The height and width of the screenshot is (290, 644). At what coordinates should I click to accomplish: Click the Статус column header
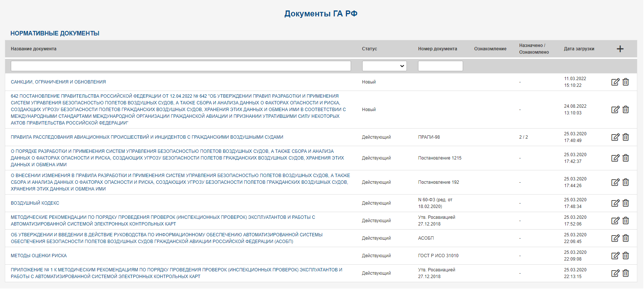(x=369, y=49)
